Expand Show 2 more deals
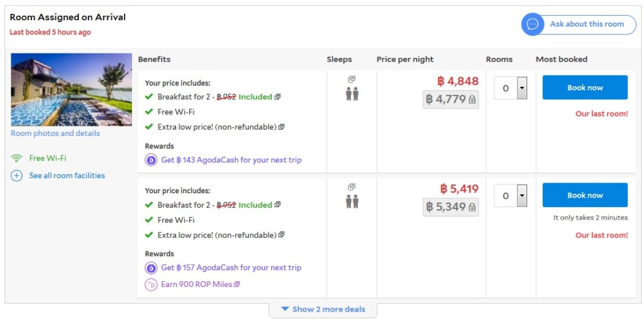Image resolution: width=644 pixels, height=331 pixels. 323,309
